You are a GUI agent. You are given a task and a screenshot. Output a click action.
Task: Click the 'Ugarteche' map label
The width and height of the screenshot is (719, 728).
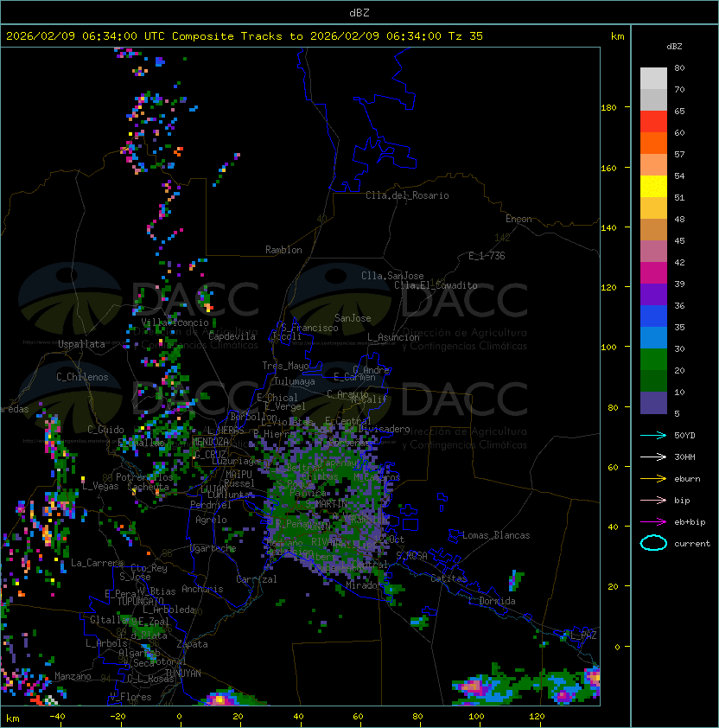point(213,548)
